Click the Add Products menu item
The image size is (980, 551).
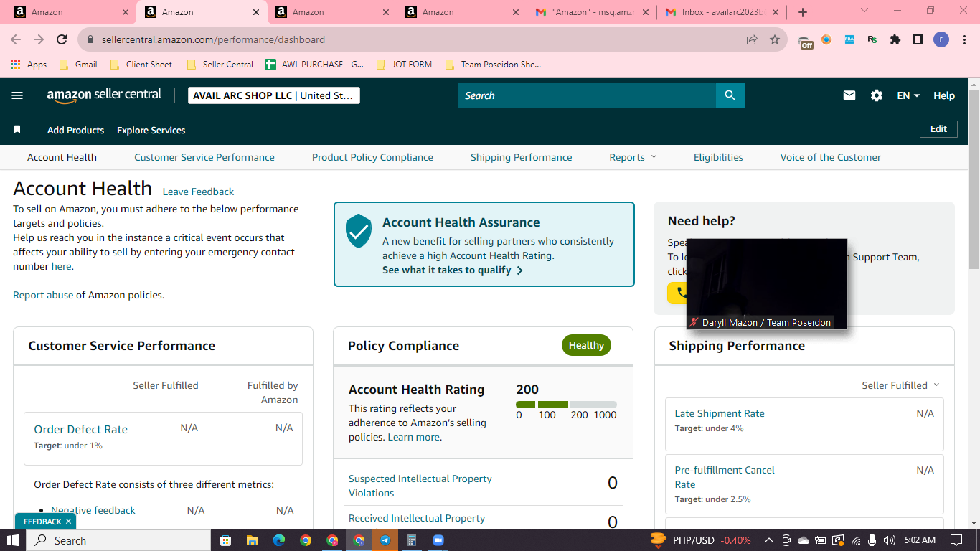(75, 130)
